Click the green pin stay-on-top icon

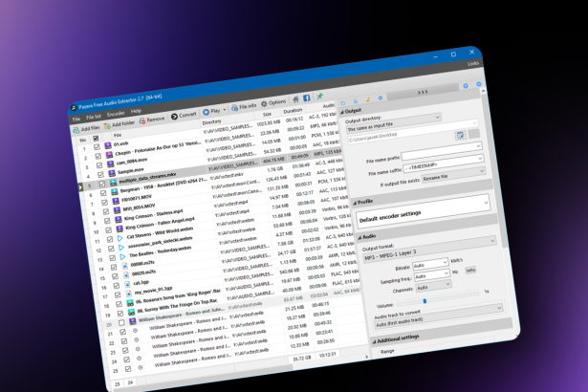[320, 96]
